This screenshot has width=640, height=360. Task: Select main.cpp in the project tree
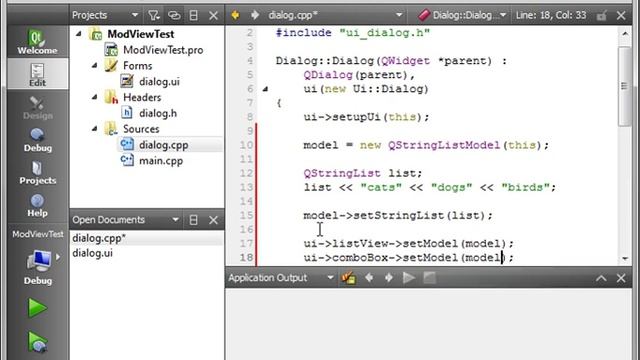161,161
